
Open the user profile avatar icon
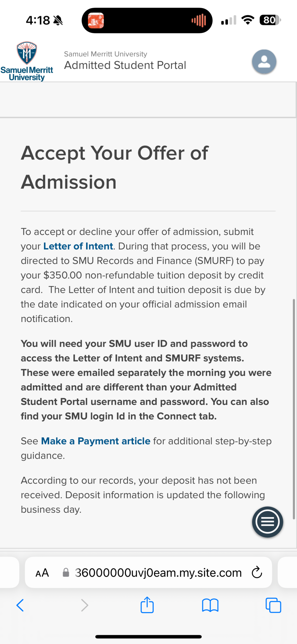coord(264,61)
